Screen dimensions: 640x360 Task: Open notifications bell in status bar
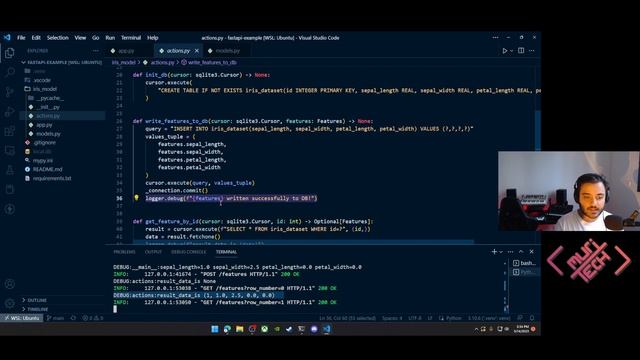click(x=532, y=318)
